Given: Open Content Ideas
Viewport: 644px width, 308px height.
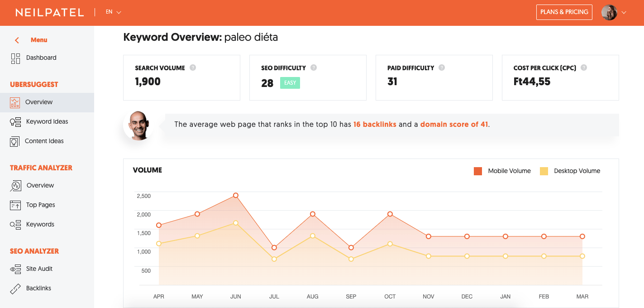Looking at the screenshot, I should coord(44,141).
